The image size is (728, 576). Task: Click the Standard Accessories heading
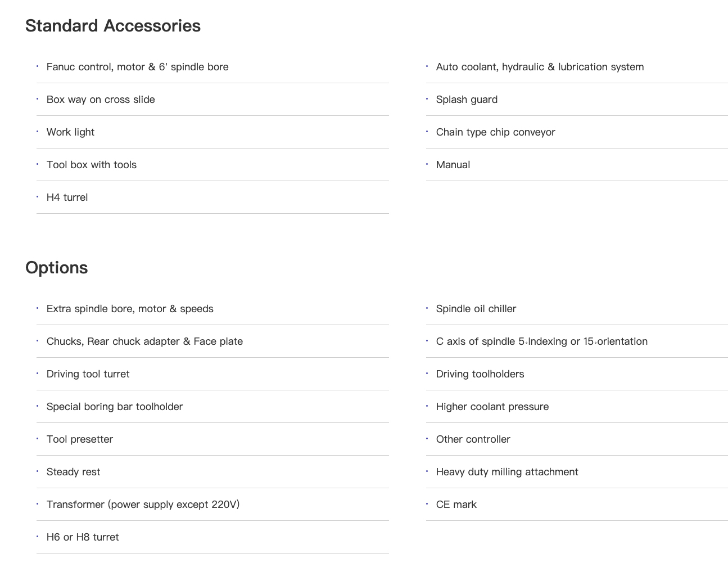[x=113, y=26]
